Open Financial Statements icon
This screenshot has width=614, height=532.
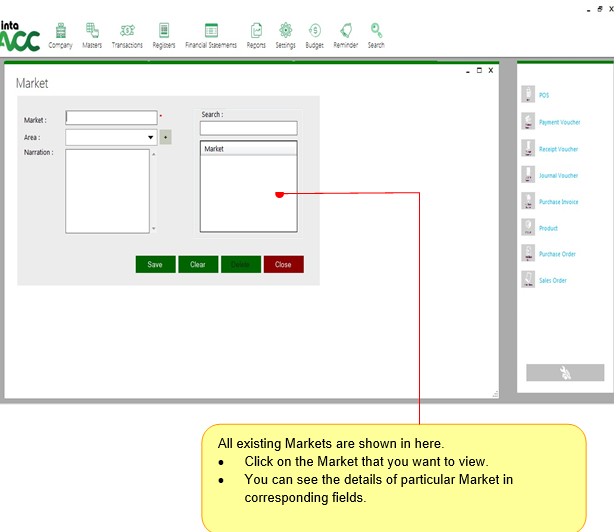(x=211, y=31)
